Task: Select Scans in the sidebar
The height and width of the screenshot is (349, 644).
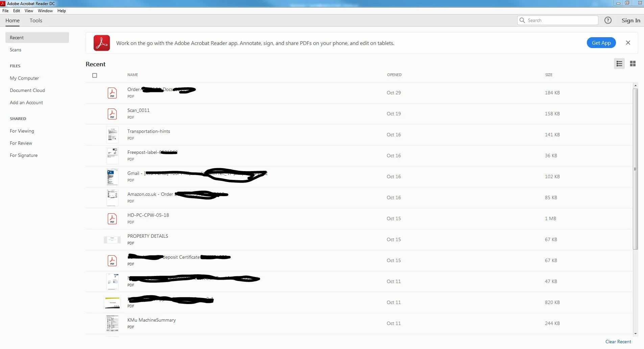Action: click(x=16, y=50)
